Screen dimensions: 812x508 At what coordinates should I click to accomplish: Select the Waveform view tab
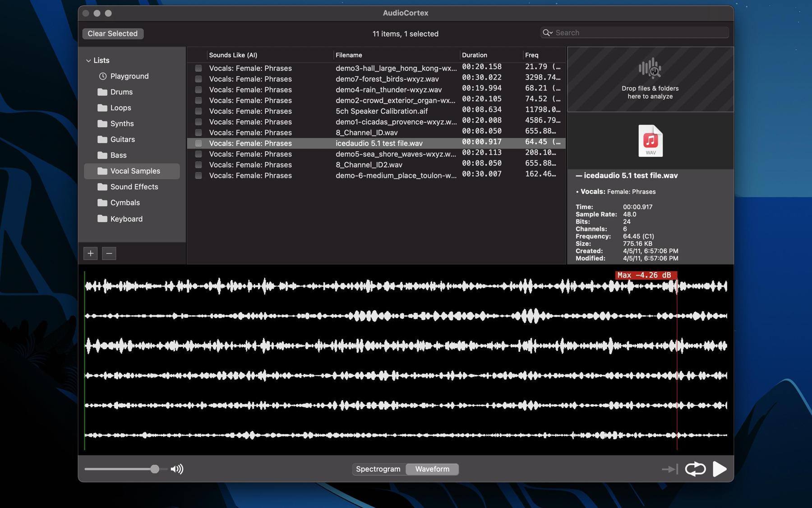pos(432,469)
